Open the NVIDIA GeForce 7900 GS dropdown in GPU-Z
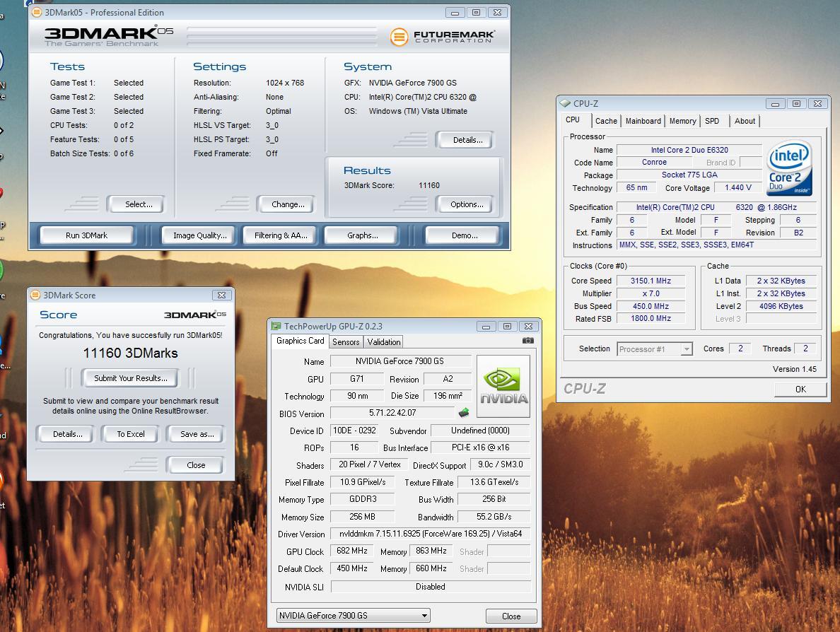This screenshot has width=840, height=632. (353, 616)
